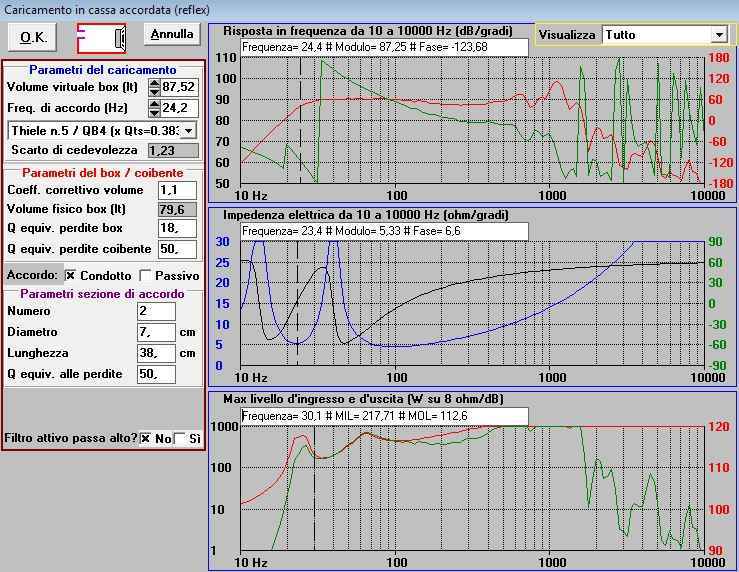739x572 pixels.
Task: Open the Visualizza Tutto dropdown
Action: click(719, 35)
